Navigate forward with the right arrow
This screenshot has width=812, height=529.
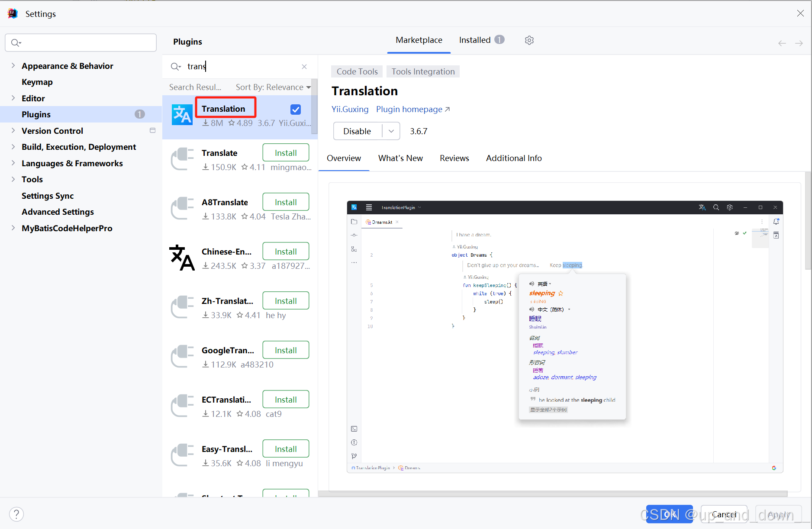click(799, 43)
